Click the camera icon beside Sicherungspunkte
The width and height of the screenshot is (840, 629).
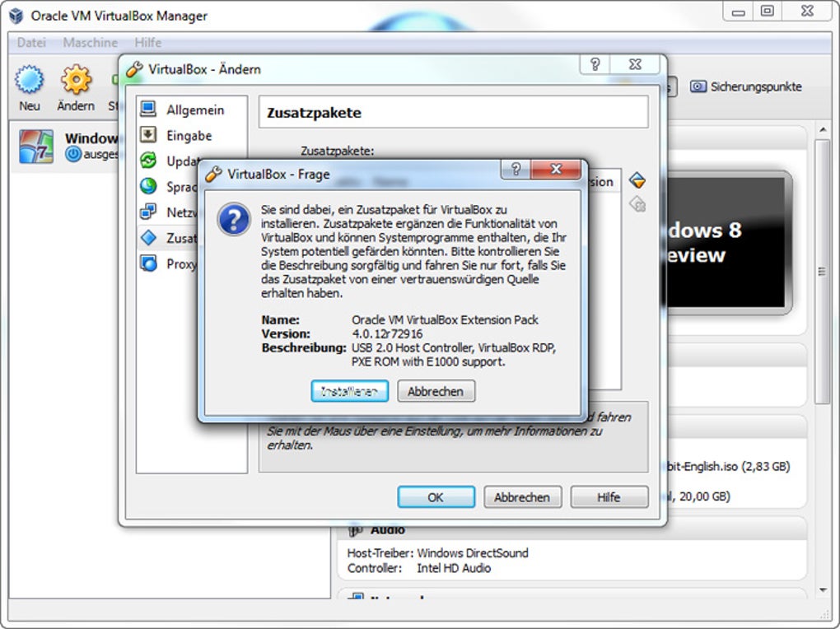coord(698,86)
